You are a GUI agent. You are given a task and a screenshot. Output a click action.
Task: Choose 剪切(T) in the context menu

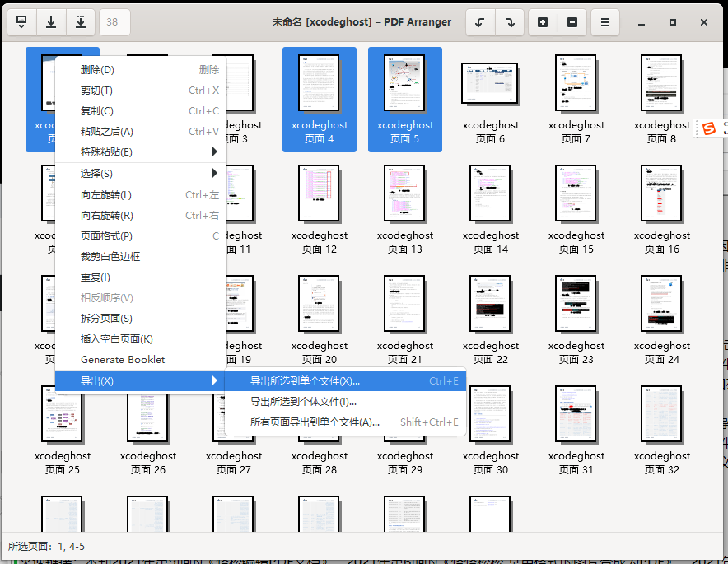coord(141,91)
